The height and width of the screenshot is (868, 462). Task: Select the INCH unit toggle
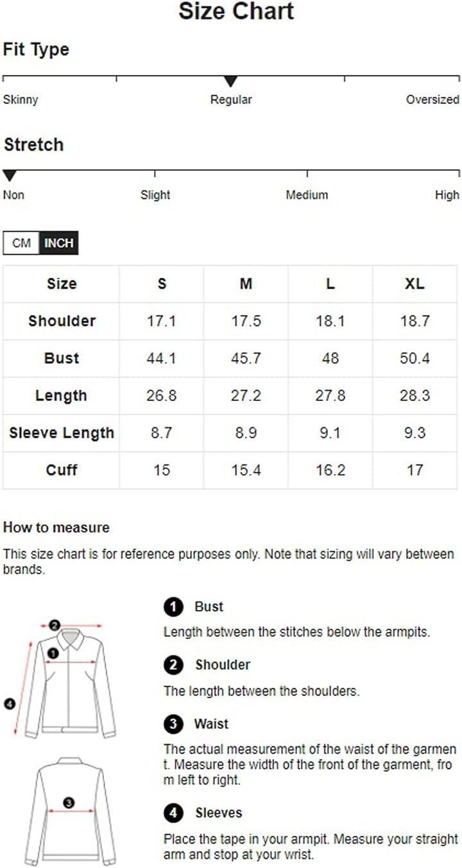point(59,243)
